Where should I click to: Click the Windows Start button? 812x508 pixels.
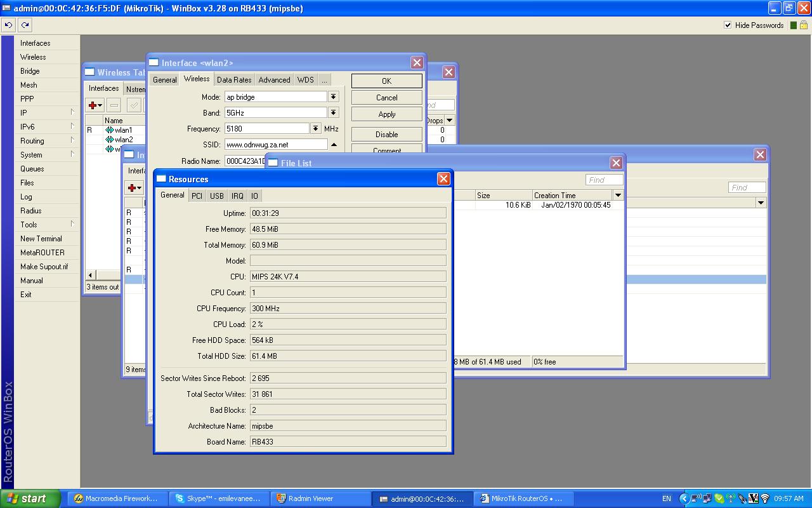[x=30, y=498]
